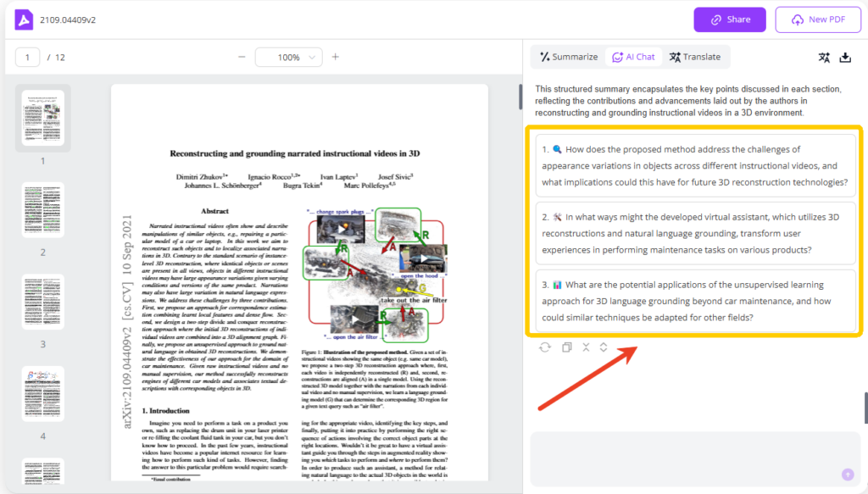Image resolution: width=868 pixels, height=494 pixels.
Task: Switch to the Translate tab
Action: click(x=695, y=57)
